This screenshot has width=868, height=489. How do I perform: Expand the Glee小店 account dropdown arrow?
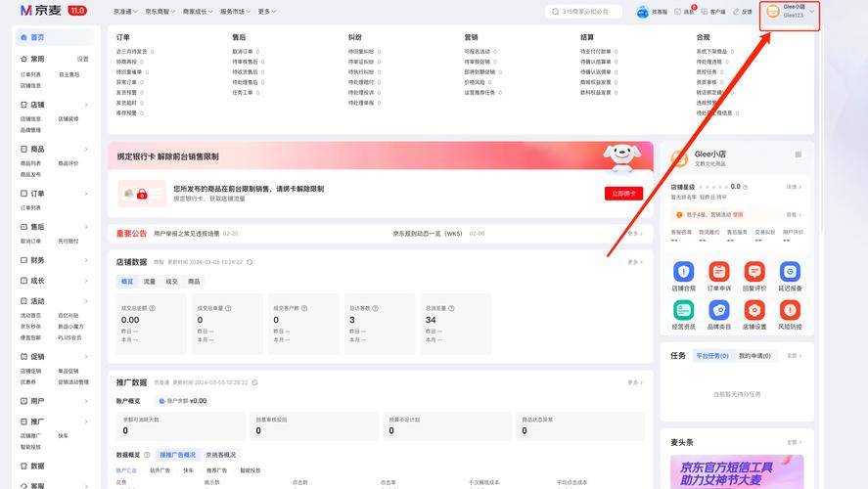(812, 12)
